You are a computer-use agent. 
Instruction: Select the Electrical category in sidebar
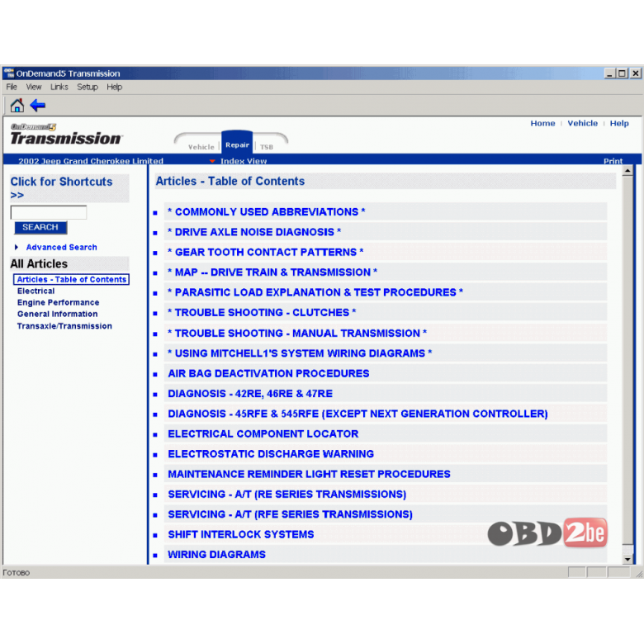[36, 291]
